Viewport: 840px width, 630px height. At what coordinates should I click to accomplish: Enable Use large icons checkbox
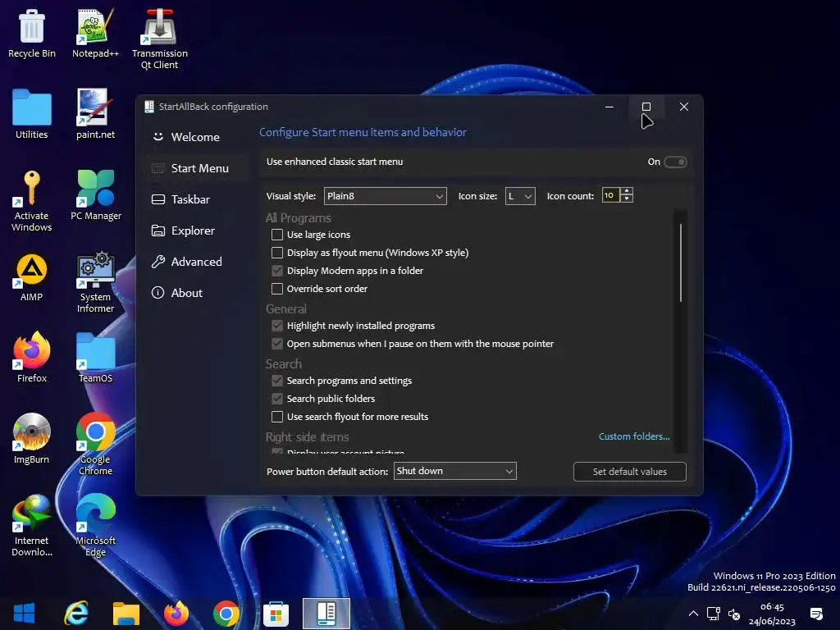tap(277, 235)
